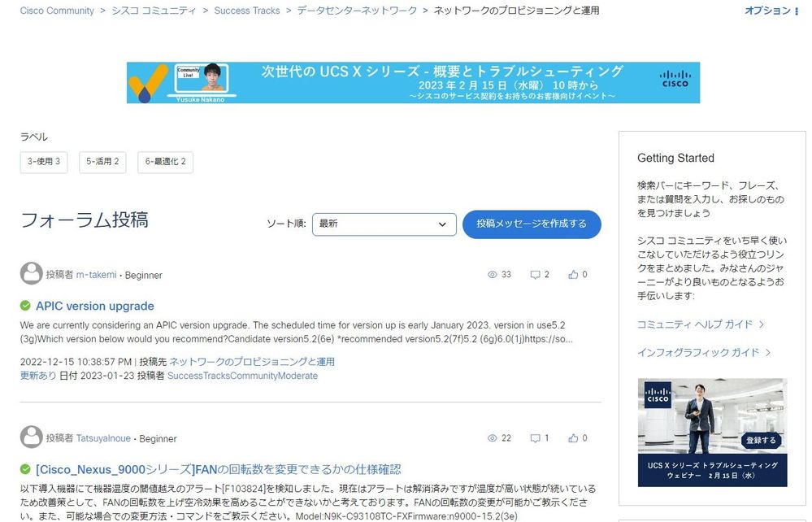Open the Success Tracks breadcrumb

click(x=247, y=11)
